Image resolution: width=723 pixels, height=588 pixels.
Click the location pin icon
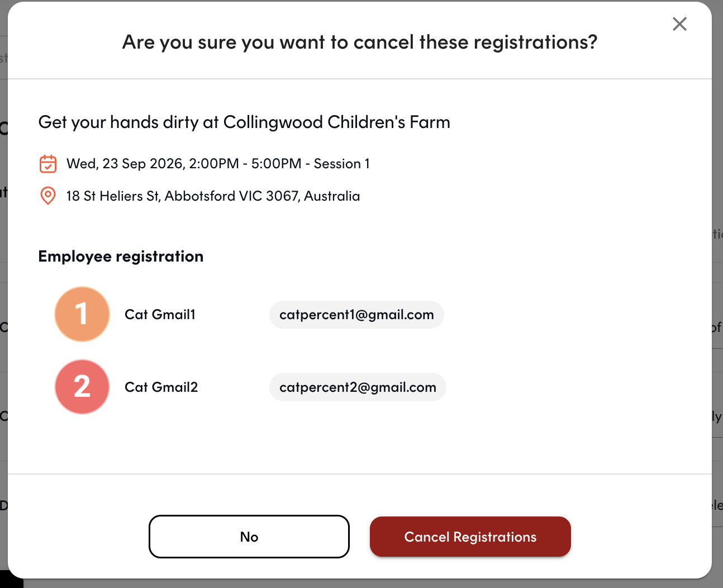pyautogui.click(x=48, y=196)
